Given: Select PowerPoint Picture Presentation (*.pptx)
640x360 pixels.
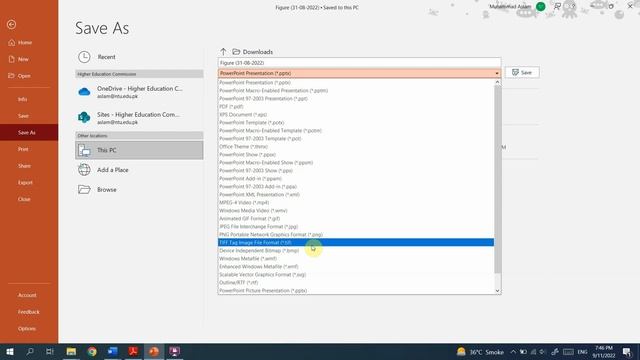Looking at the screenshot, I should [356, 291].
